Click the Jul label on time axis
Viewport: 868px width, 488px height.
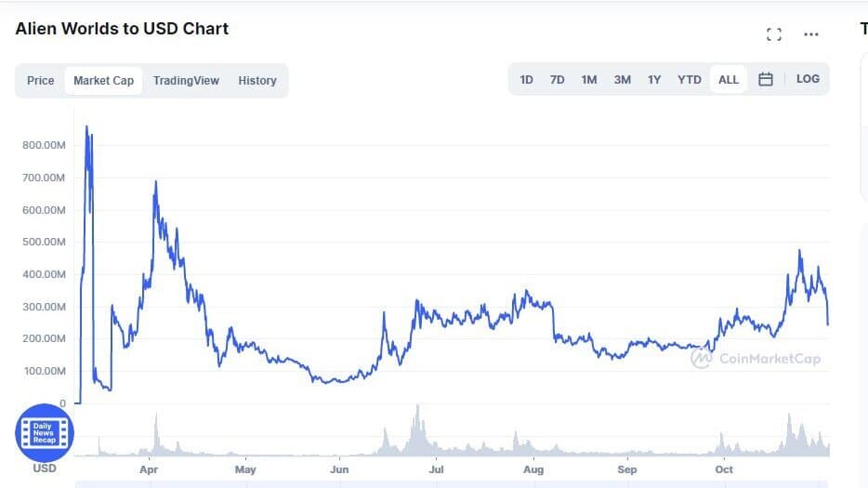(x=436, y=469)
